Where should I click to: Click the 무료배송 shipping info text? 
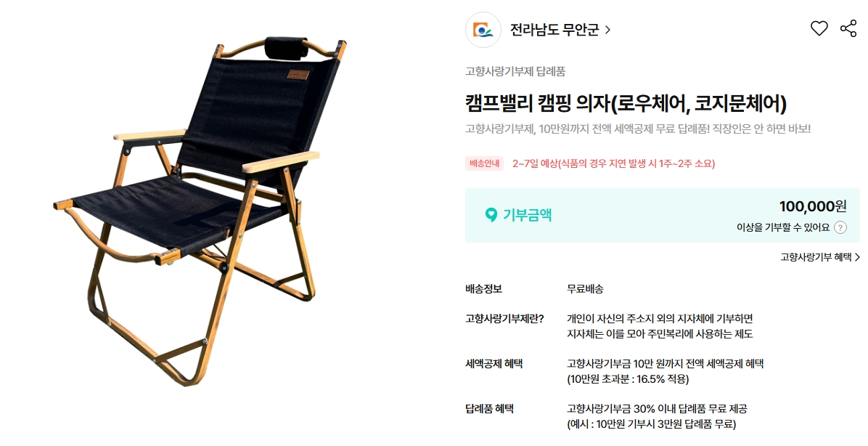[x=584, y=288]
